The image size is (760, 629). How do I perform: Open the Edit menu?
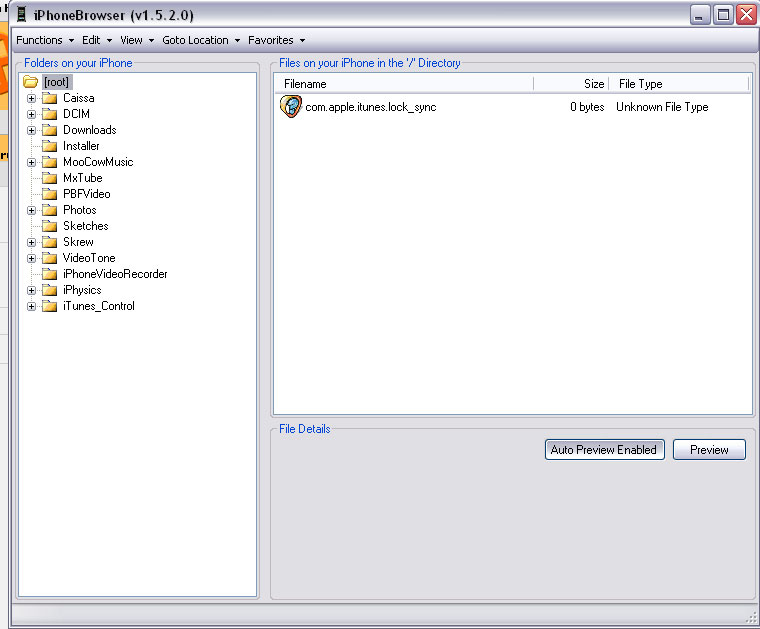(x=97, y=40)
